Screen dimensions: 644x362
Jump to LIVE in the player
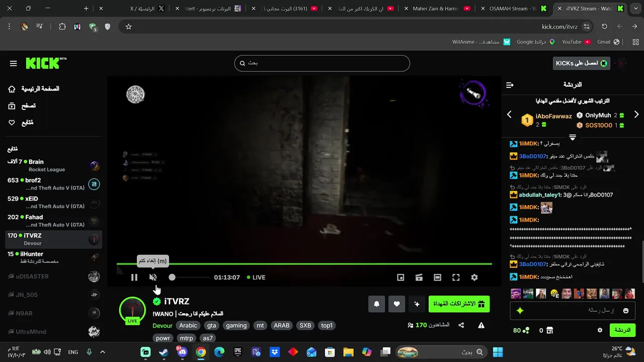coord(256,277)
